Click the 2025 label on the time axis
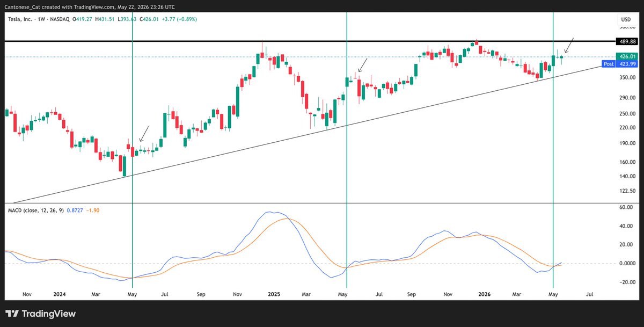The width and height of the screenshot is (644, 327). (x=274, y=294)
